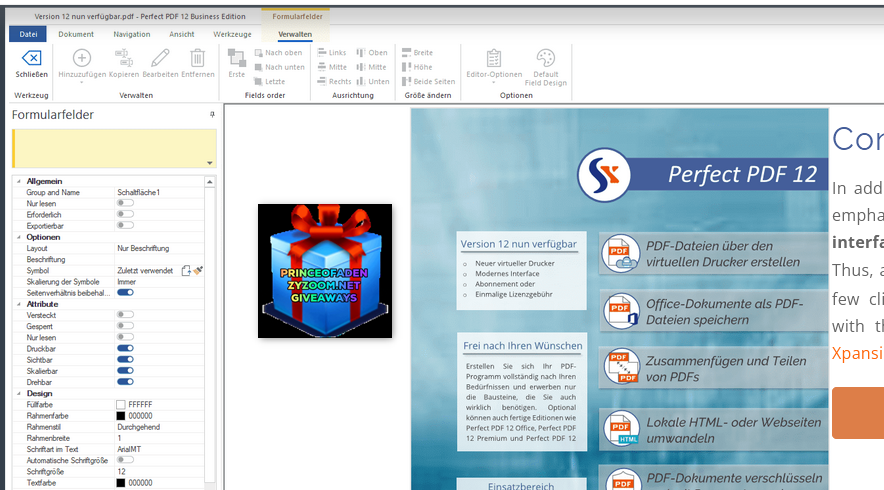
Task: Click Letzte in Fields order
Action: pyautogui.click(x=269, y=81)
